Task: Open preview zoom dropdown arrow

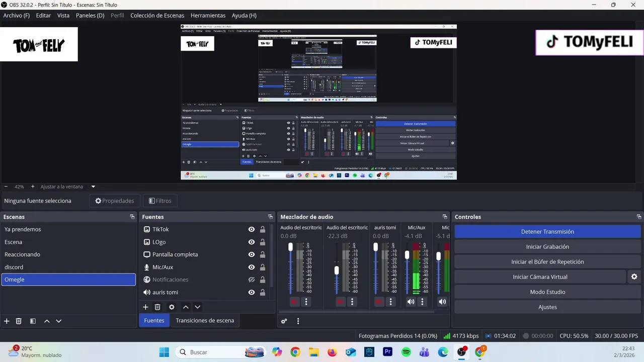Action: pyautogui.click(x=93, y=187)
